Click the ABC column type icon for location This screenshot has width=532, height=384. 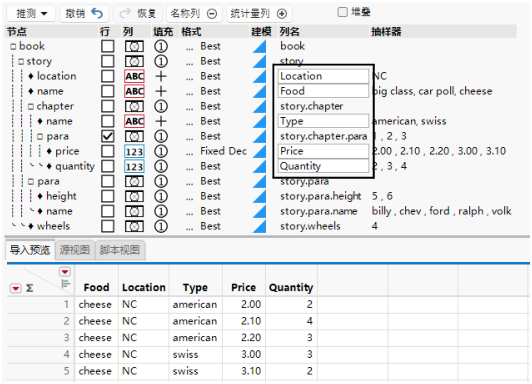[134, 76]
